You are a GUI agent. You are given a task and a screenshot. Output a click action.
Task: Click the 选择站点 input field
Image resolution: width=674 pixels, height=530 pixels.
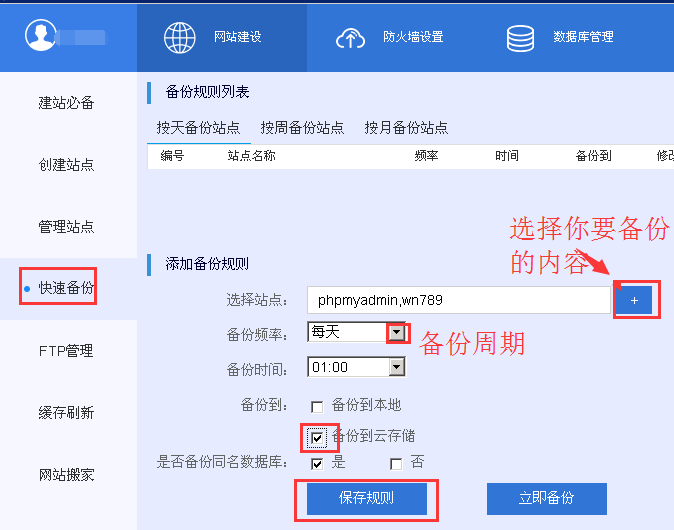(458, 300)
